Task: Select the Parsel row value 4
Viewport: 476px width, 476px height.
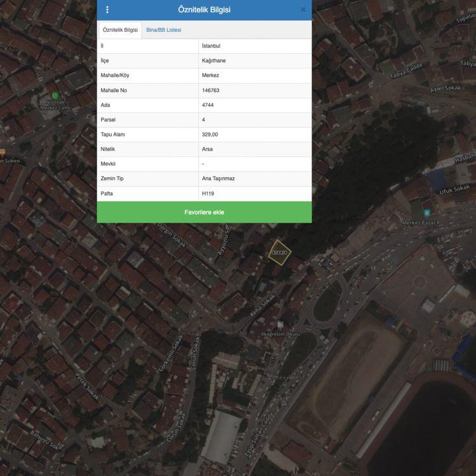Action: [255, 120]
